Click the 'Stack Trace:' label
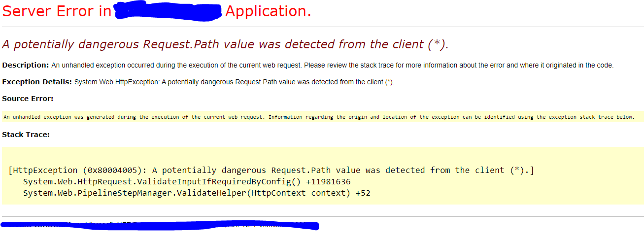 click(x=26, y=134)
